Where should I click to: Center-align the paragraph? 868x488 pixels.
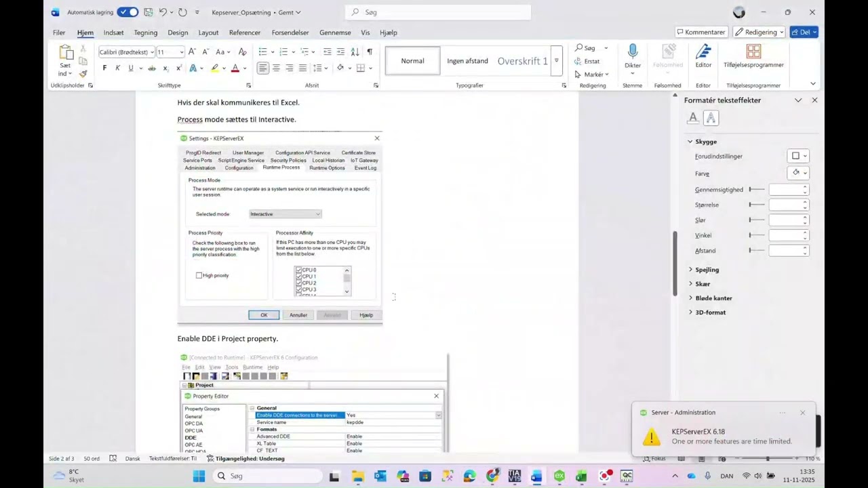[276, 68]
